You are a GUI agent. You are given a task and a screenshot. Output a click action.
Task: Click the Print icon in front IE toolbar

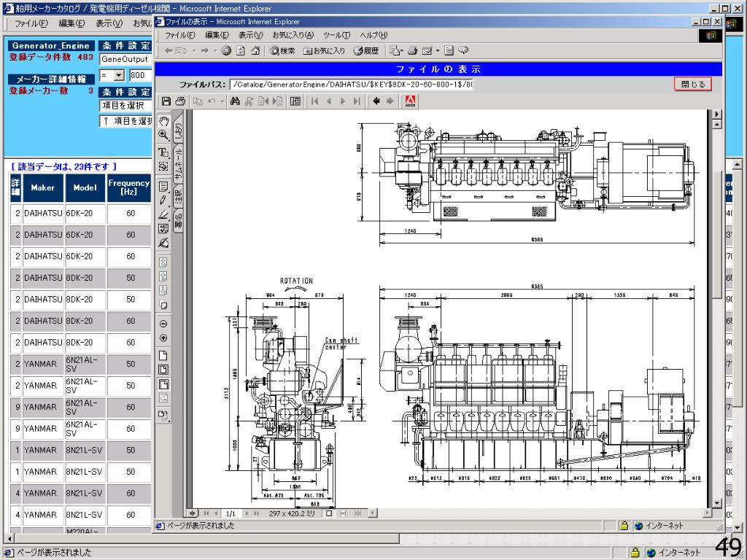(413, 50)
